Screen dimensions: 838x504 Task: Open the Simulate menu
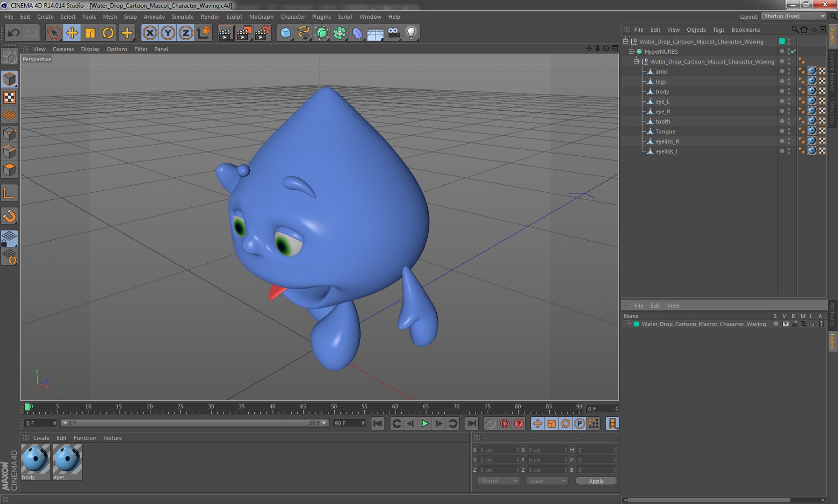tap(182, 16)
